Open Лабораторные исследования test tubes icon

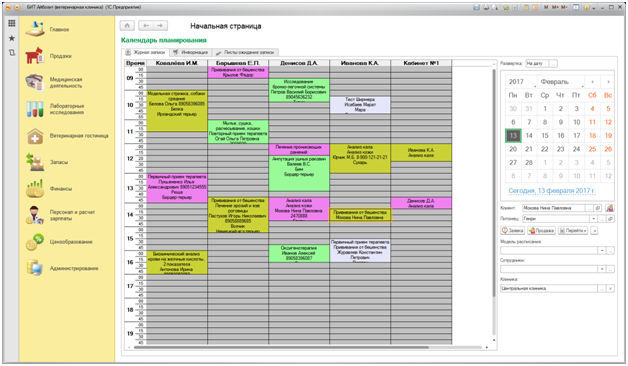tap(35, 109)
